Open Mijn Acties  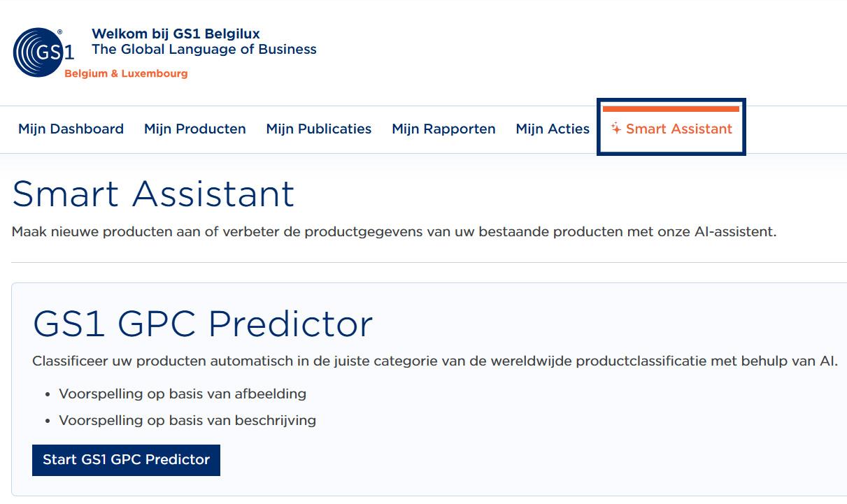[x=553, y=129]
